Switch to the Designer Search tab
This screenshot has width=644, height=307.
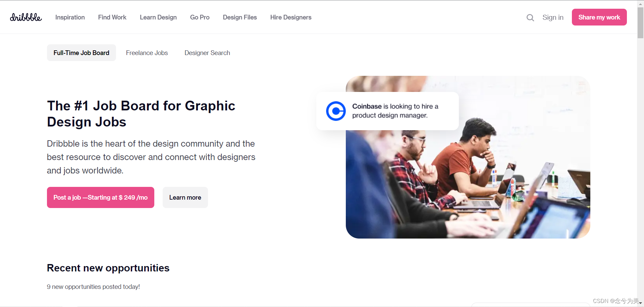[207, 53]
